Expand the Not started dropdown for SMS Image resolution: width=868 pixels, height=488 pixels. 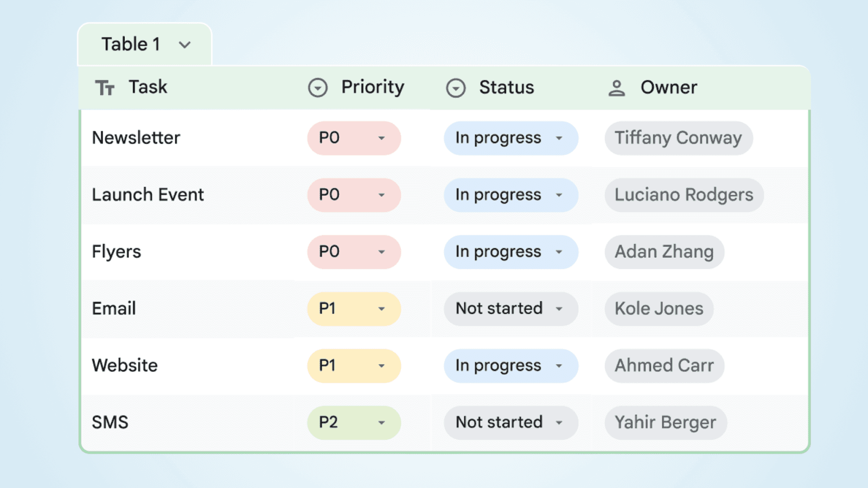[560, 423]
